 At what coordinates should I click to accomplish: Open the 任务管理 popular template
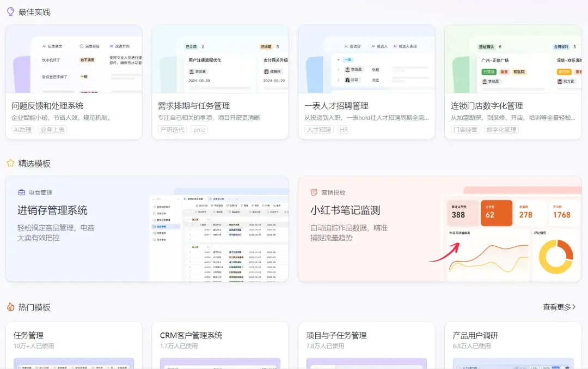tap(74, 346)
